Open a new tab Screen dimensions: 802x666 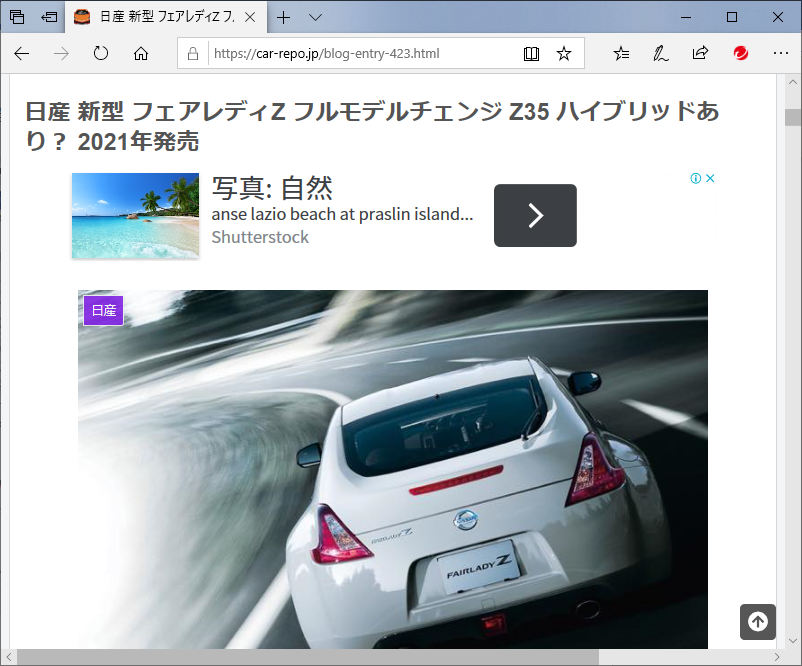click(284, 17)
